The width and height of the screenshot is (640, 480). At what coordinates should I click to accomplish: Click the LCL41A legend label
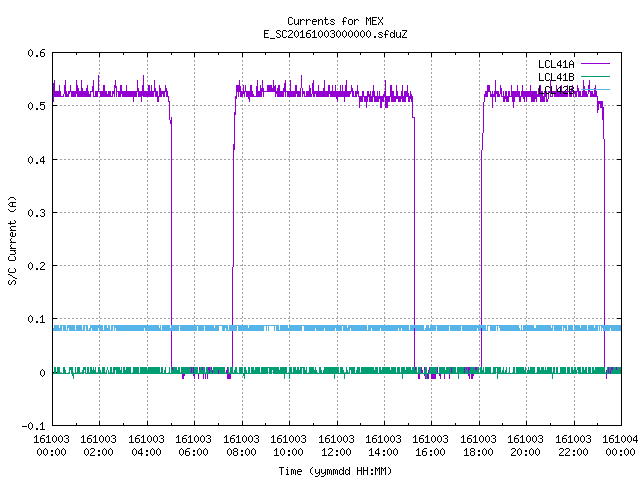pos(556,64)
